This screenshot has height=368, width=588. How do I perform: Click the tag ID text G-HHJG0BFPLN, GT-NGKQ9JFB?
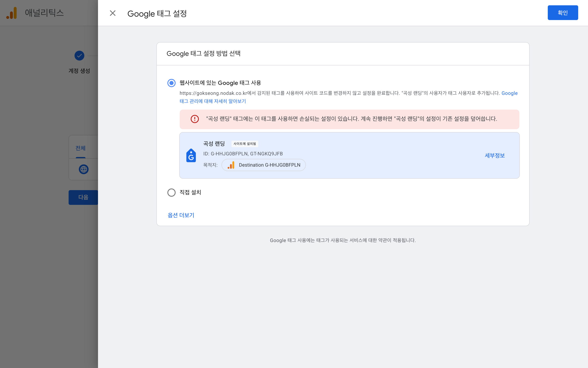(247, 154)
